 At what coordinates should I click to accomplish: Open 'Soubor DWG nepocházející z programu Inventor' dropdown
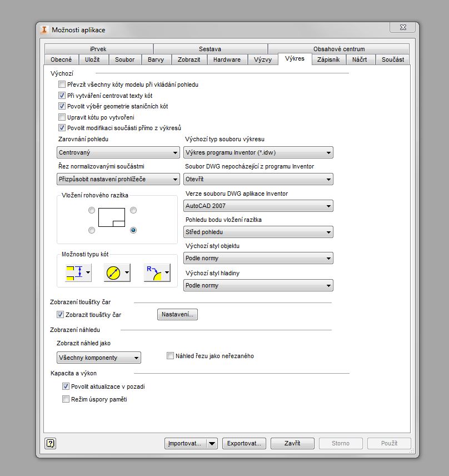pos(258,179)
